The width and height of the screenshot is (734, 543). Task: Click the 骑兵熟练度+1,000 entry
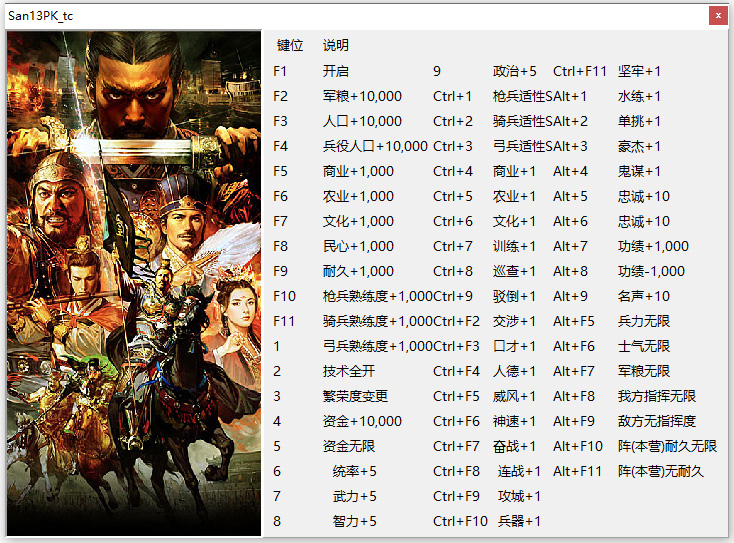[378, 322]
